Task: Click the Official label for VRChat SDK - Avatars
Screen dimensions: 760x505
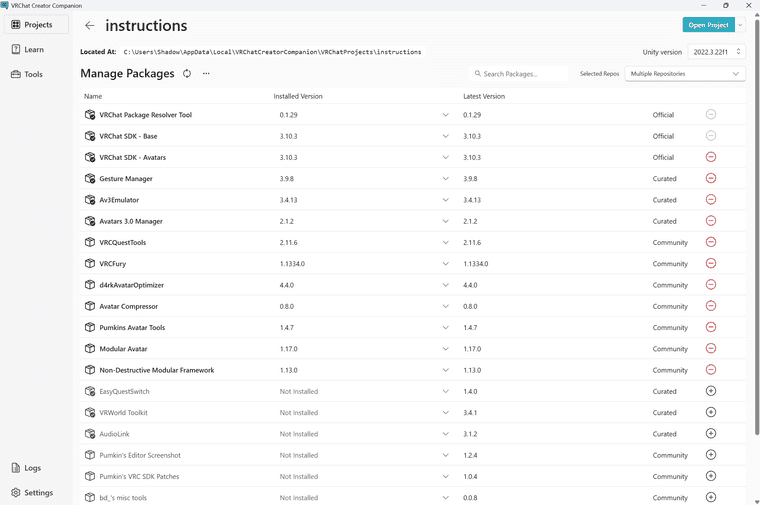Action: 663,158
